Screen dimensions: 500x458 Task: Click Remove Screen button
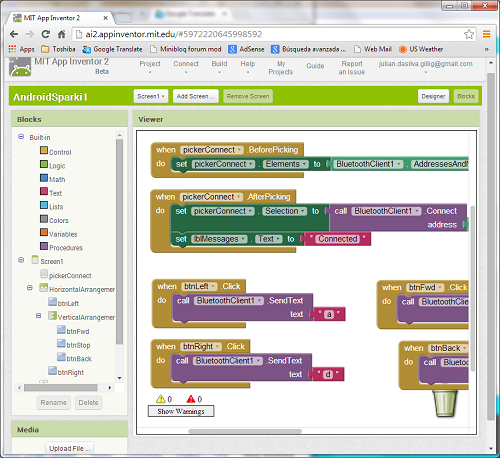(x=248, y=96)
